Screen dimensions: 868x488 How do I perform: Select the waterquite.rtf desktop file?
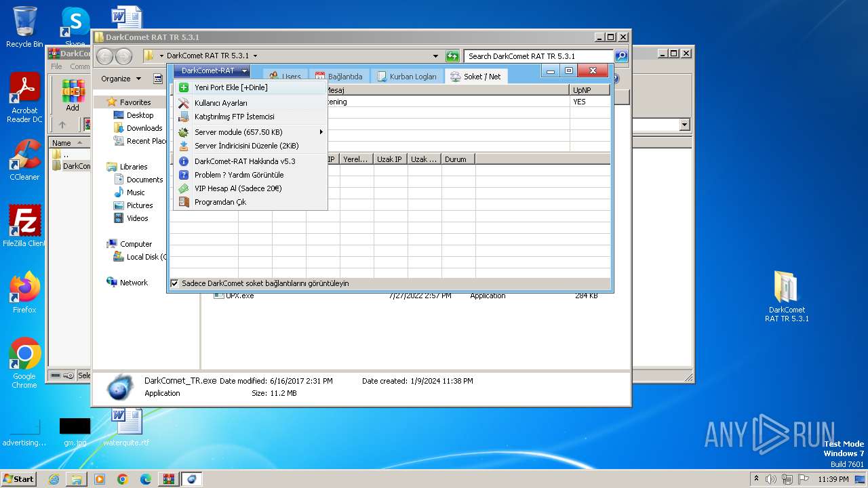coord(126,427)
